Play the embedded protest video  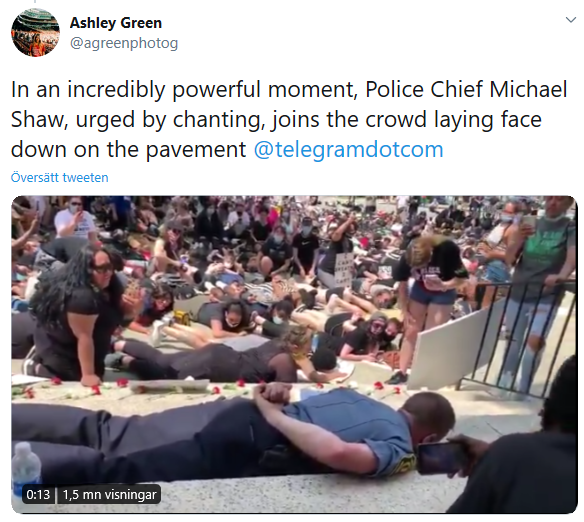pyautogui.click(x=294, y=354)
